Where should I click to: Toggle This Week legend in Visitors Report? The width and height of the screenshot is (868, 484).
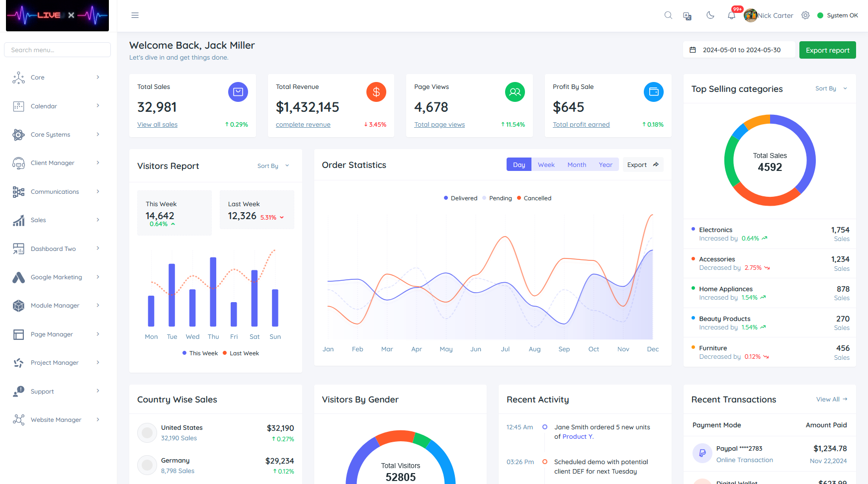coord(200,353)
